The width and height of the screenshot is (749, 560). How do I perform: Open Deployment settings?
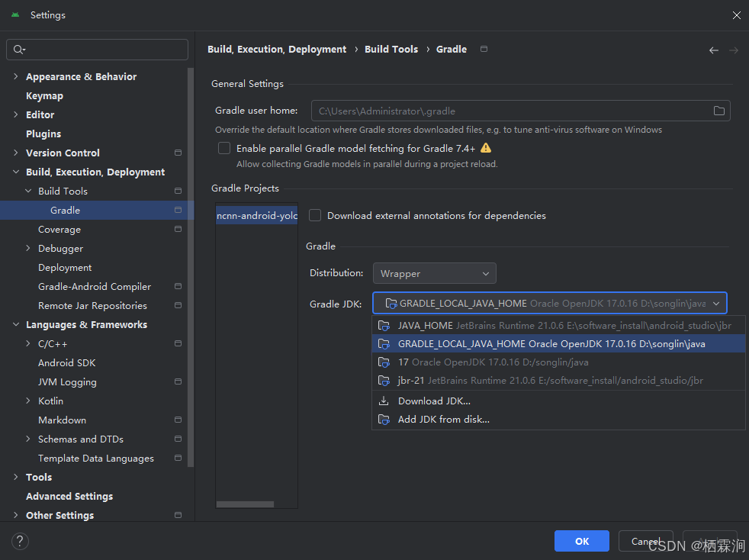click(65, 268)
